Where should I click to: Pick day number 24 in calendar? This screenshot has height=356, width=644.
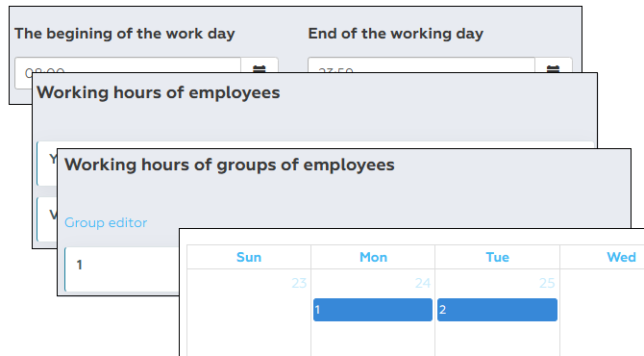[x=423, y=283]
